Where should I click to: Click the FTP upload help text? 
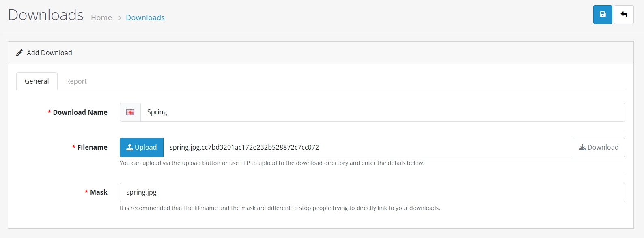(x=272, y=163)
